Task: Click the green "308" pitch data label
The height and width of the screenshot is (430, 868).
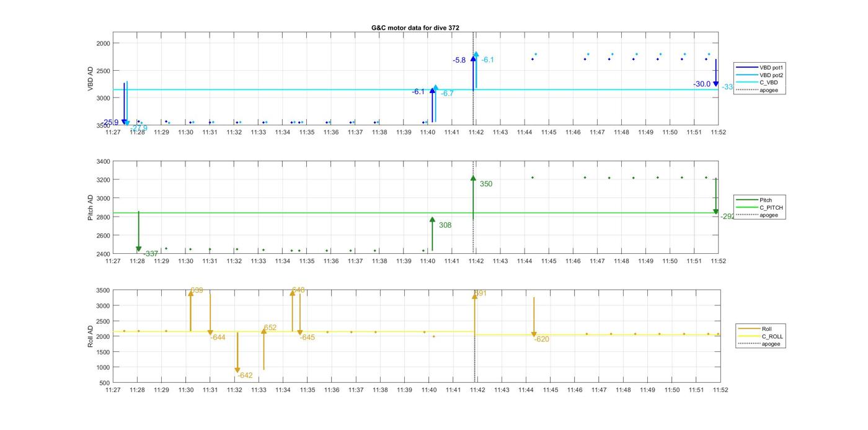Action: (x=445, y=225)
